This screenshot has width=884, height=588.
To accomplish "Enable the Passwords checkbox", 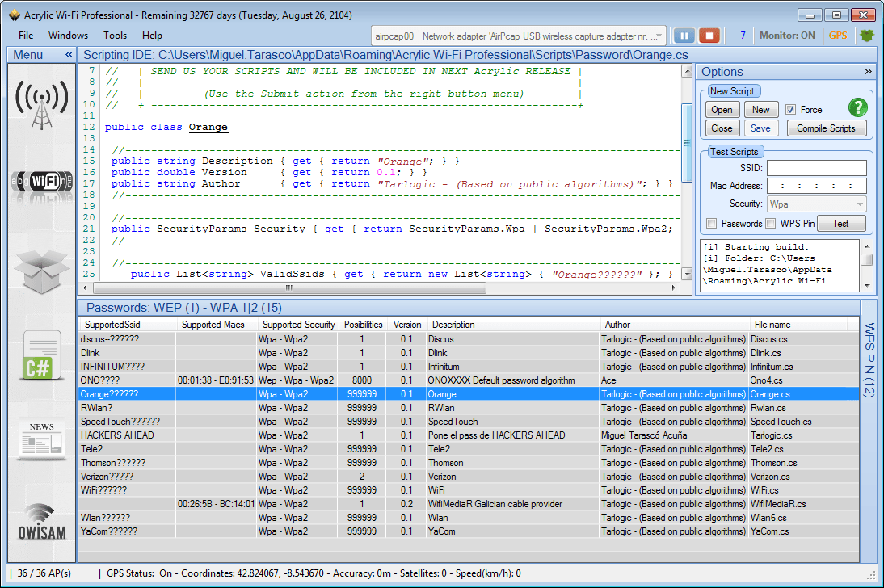I will [x=712, y=224].
